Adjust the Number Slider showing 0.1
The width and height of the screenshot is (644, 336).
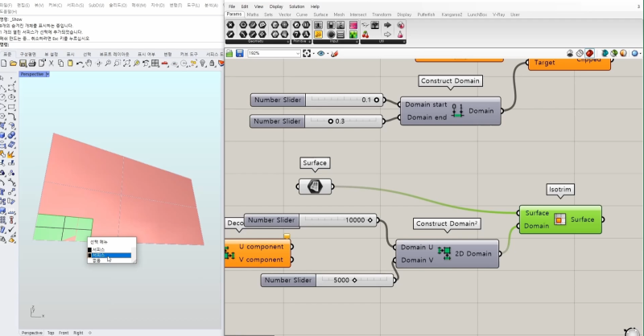[316, 100]
